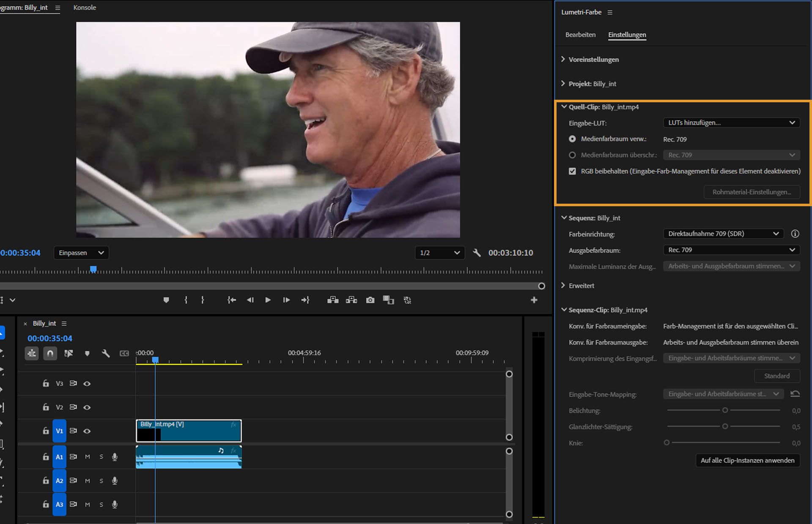Open the Einpassen zoom level dropdown
Screen dimensions: 812x524
click(81, 253)
